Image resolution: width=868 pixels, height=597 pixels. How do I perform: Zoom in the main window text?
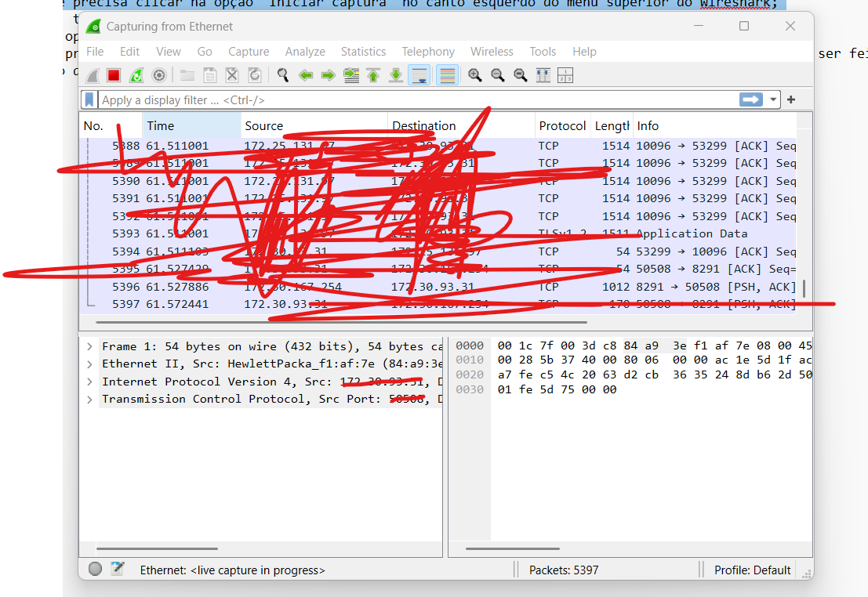pos(474,75)
